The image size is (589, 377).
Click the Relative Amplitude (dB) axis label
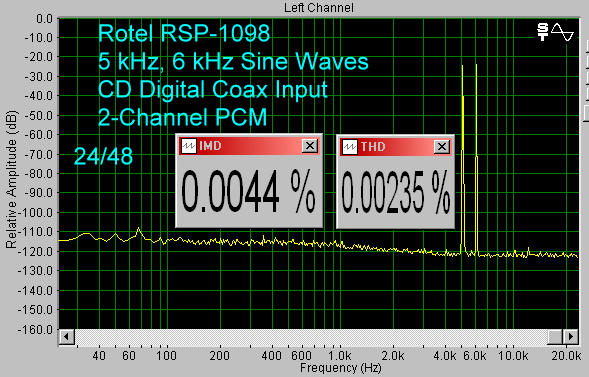pos(11,179)
